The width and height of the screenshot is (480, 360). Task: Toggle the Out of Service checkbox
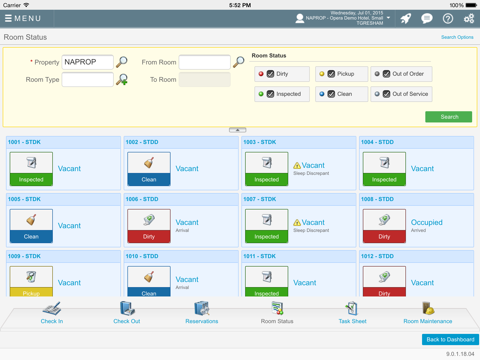pyautogui.click(x=386, y=94)
